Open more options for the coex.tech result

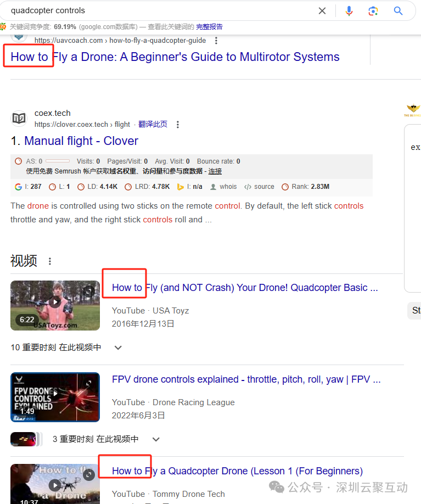pos(178,125)
